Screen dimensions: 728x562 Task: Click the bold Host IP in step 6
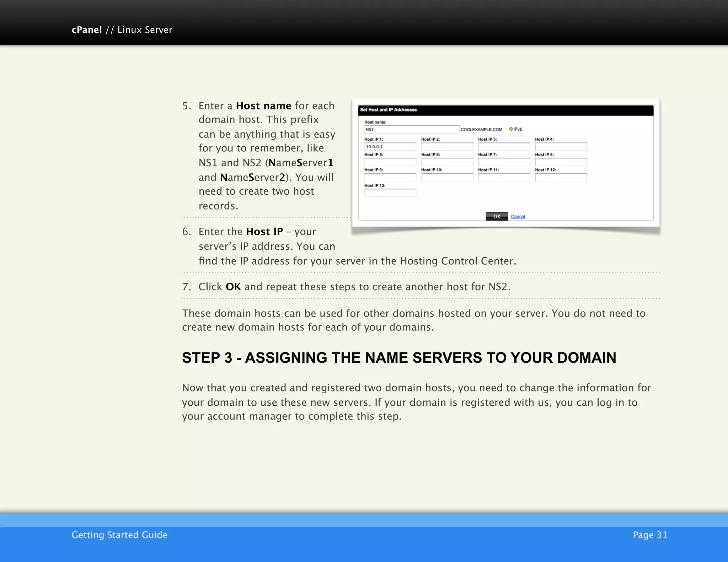point(264,232)
